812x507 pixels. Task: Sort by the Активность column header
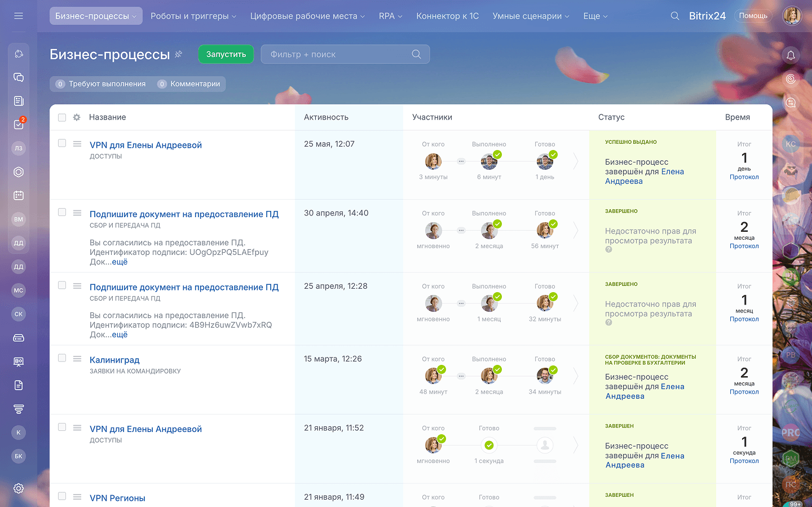point(326,117)
